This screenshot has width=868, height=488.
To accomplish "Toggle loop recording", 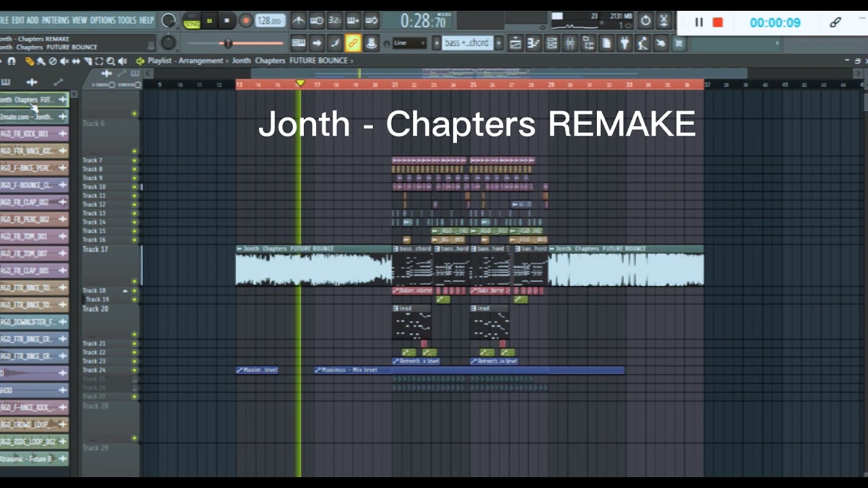I will point(371,20).
